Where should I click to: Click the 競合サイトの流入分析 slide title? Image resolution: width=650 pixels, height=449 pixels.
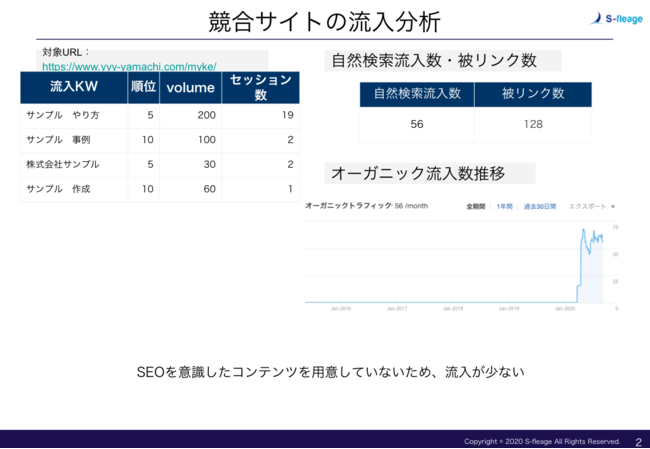pos(324,22)
